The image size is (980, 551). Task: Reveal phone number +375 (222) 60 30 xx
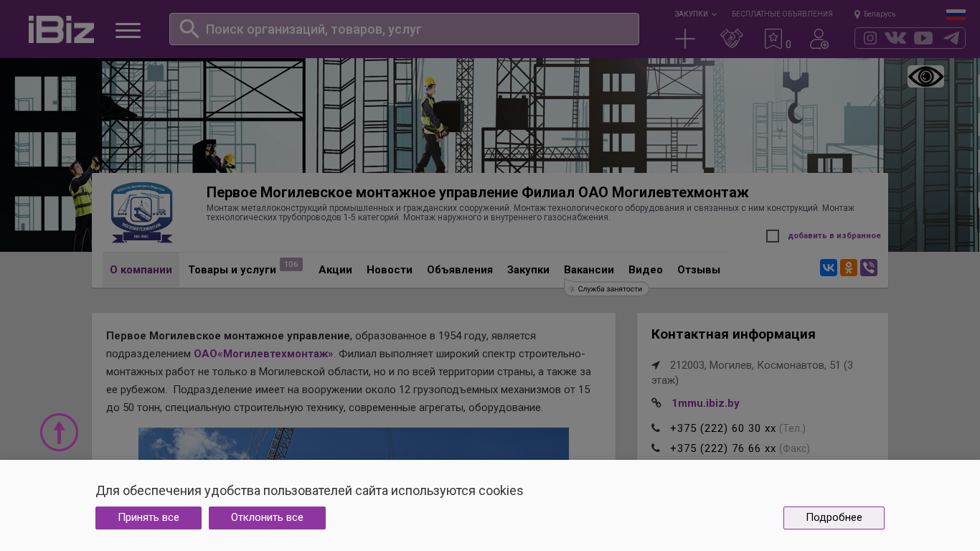tap(723, 428)
